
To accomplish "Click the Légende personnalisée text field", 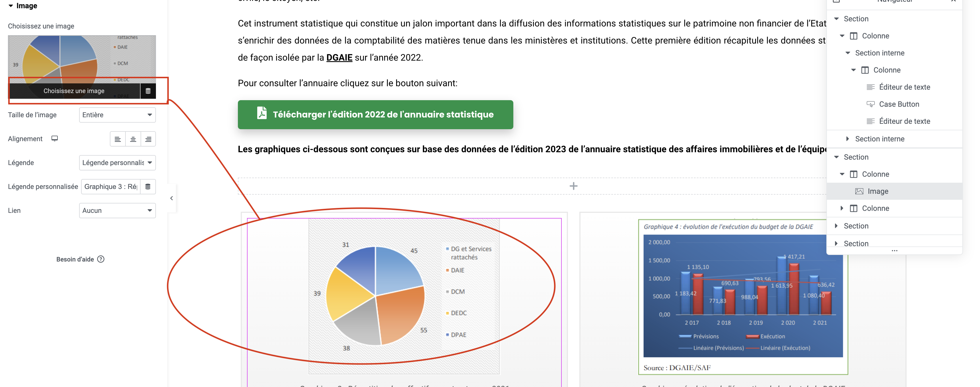I will (x=111, y=186).
